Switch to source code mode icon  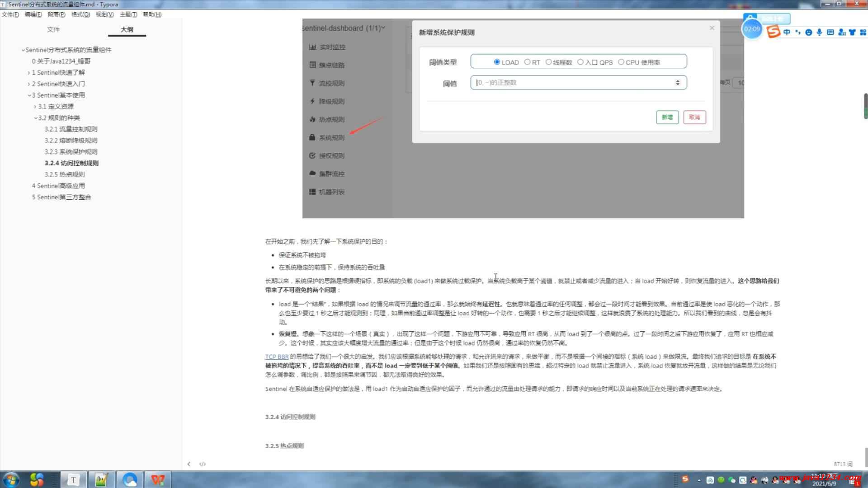tap(203, 464)
